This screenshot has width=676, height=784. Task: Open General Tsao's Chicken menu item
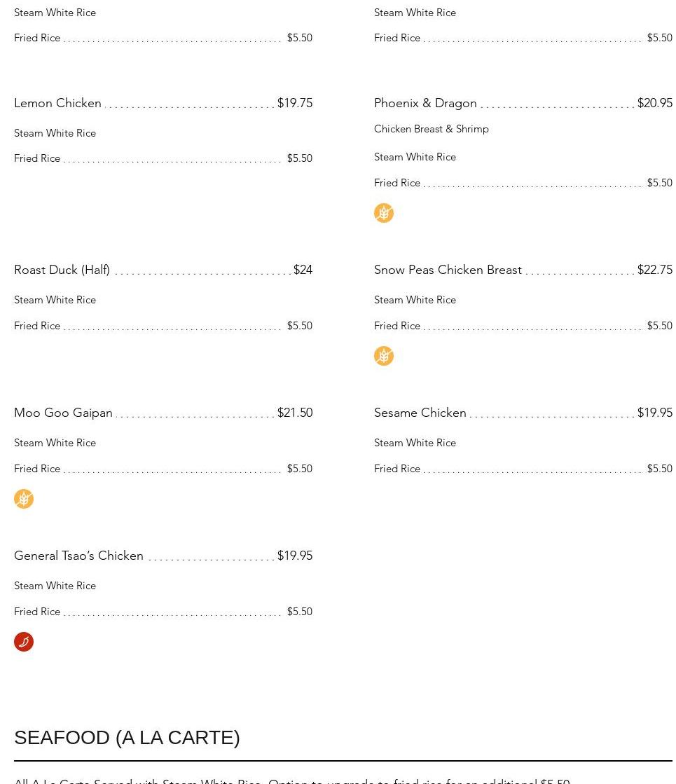(78, 556)
